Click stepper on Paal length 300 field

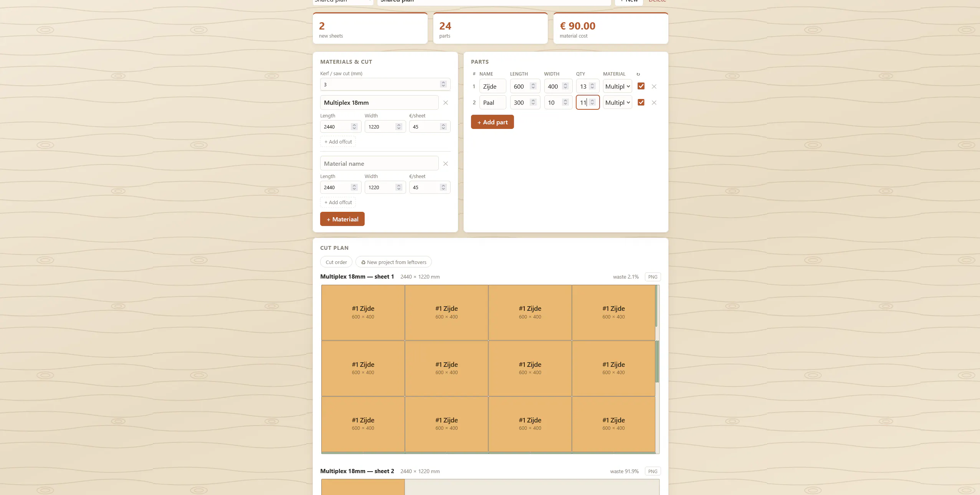point(533,102)
